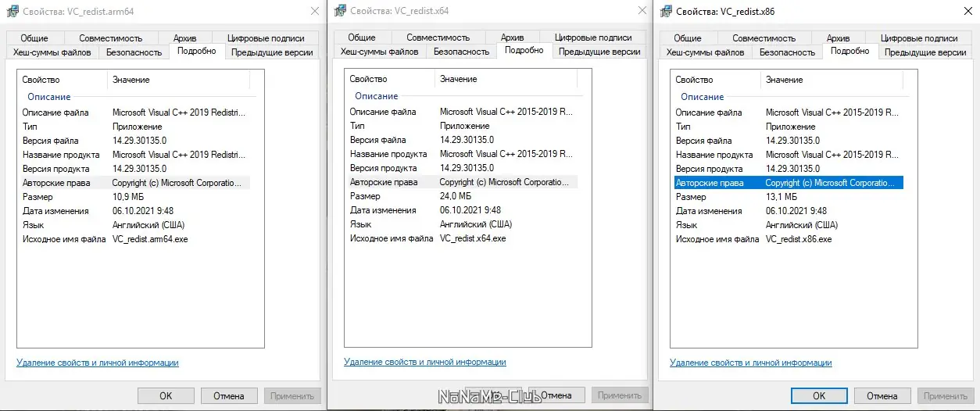Open Предыдущие версии tab in x86 window
This screenshot has height=411, width=980.
(x=925, y=52)
